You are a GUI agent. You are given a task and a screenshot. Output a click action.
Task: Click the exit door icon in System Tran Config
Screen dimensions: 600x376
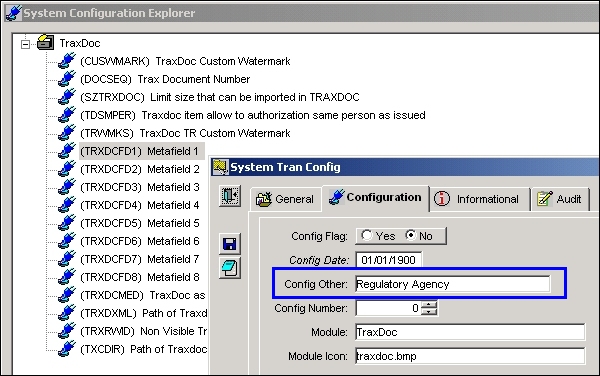tap(230, 196)
